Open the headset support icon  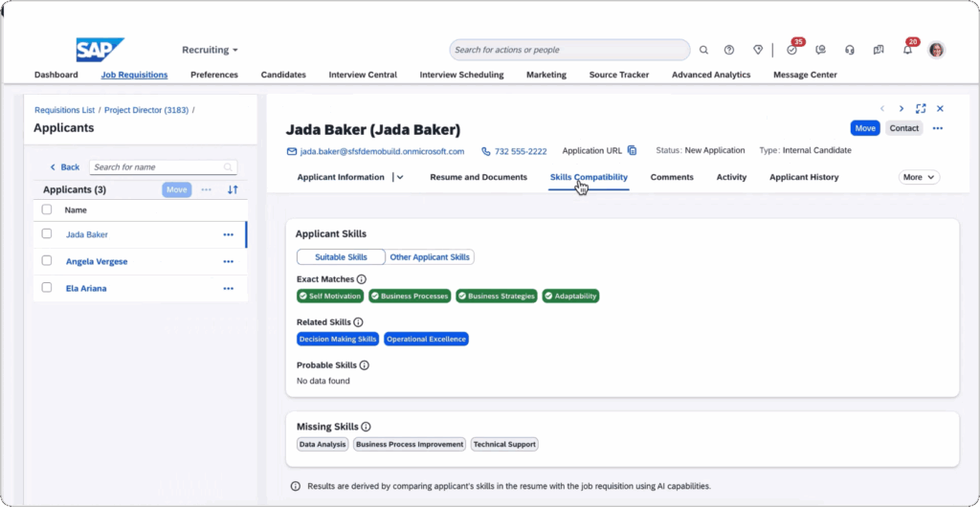tap(850, 50)
